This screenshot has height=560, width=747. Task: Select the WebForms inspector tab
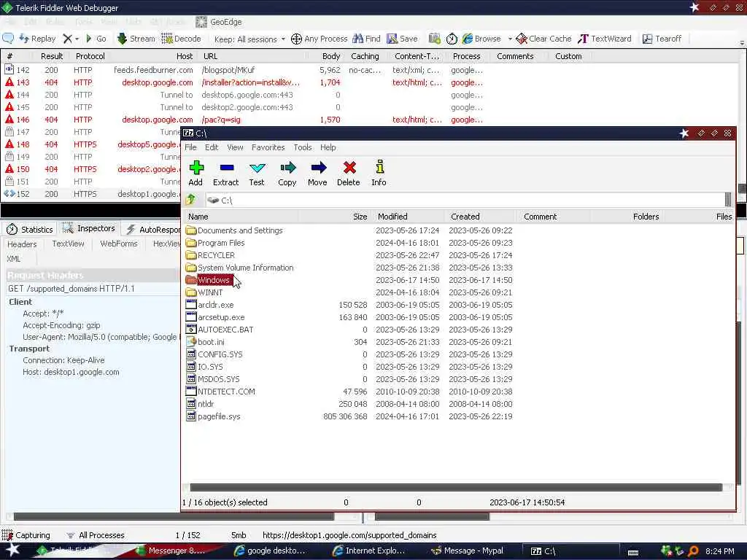(x=119, y=244)
